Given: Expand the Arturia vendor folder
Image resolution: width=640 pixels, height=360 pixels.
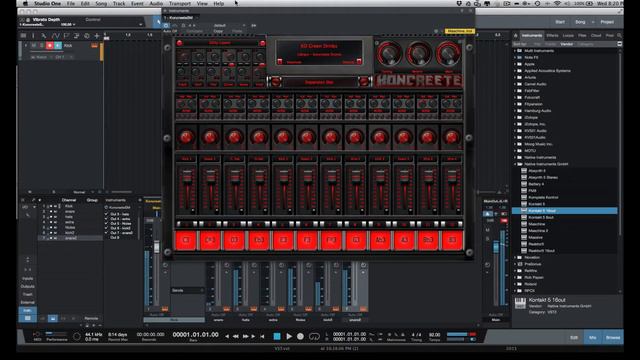Looking at the screenshot, I should (515, 77).
